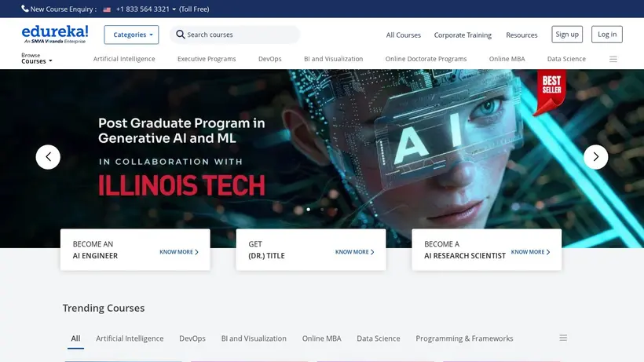Click the US flag icon

[107, 9]
